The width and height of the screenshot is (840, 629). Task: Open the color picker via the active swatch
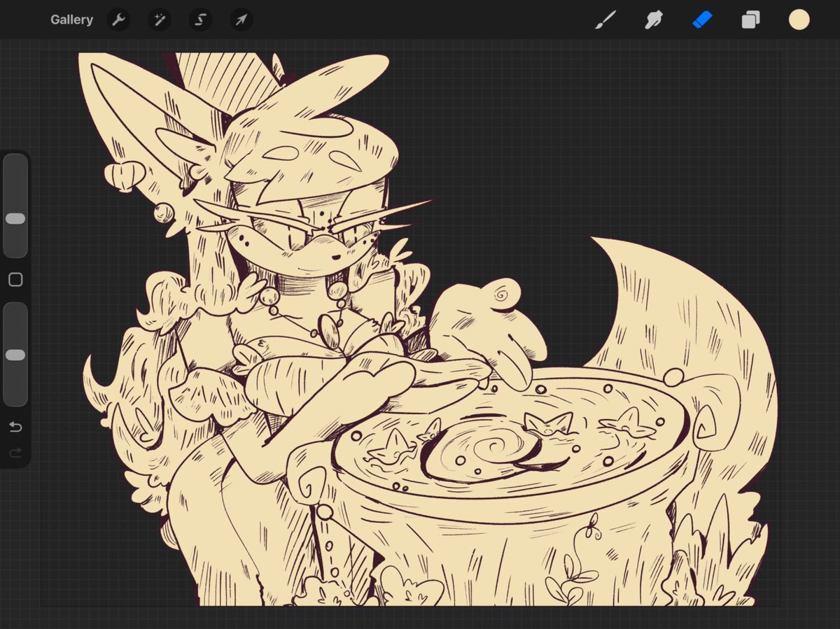pyautogui.click(x=798, y=20)
